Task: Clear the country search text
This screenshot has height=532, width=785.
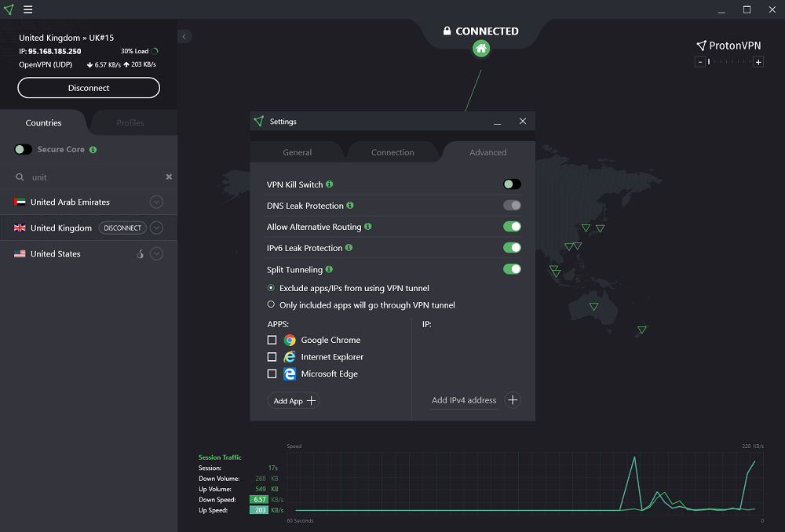Action: point(169,177)
